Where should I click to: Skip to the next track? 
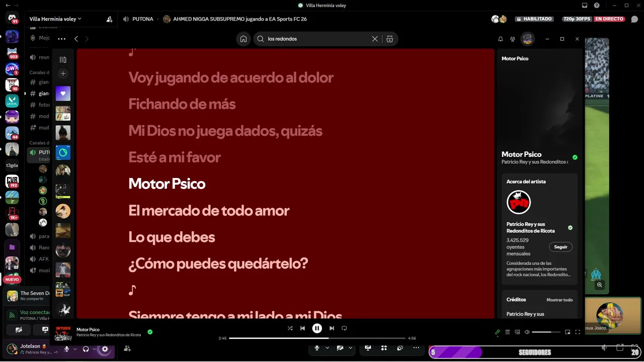click(332, 328)
